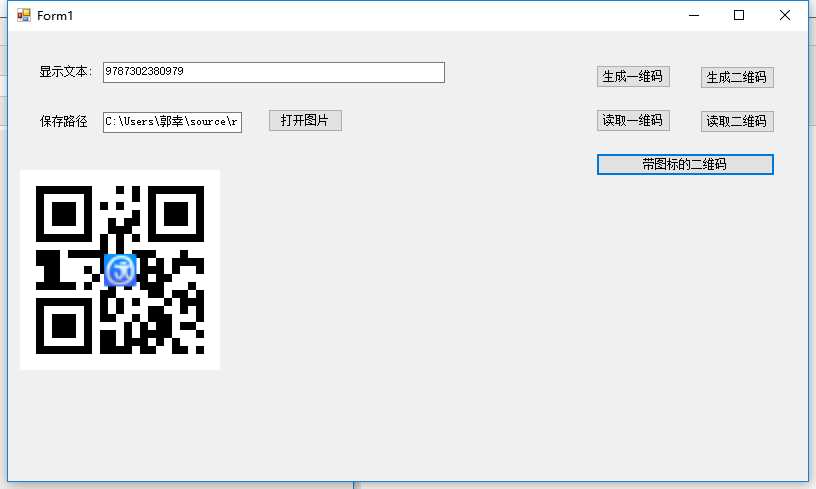Maximize the Form1 window
Image resolution: width=816 pixels, height=489 pixels.
(x=738, y=16)
